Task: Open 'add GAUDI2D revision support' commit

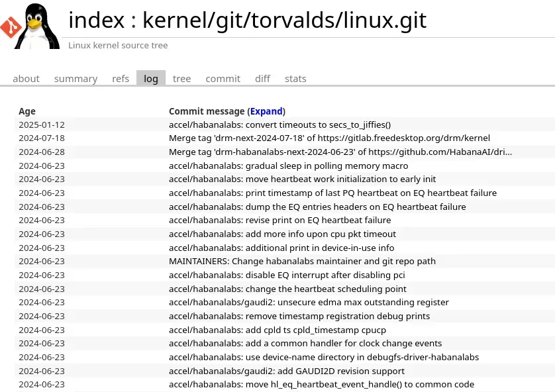Action: coord(286,371)
